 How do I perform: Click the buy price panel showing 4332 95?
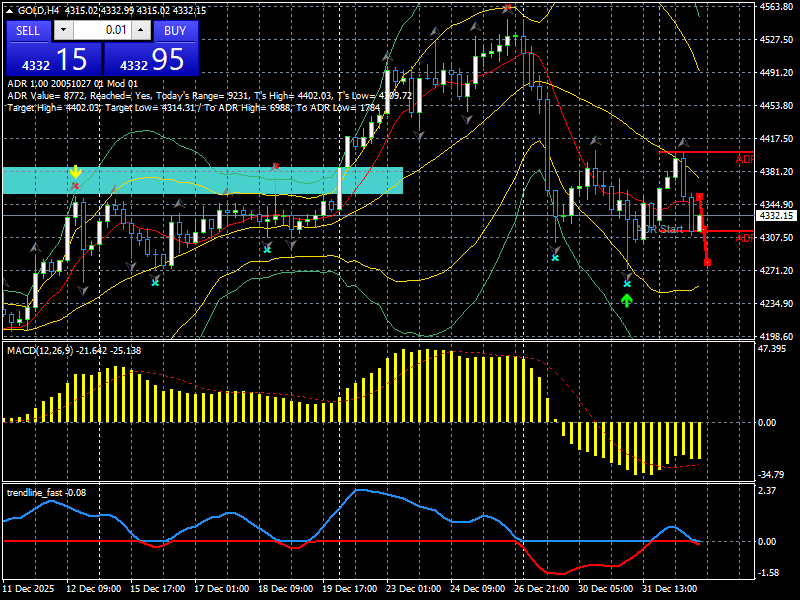coord(151,59)
